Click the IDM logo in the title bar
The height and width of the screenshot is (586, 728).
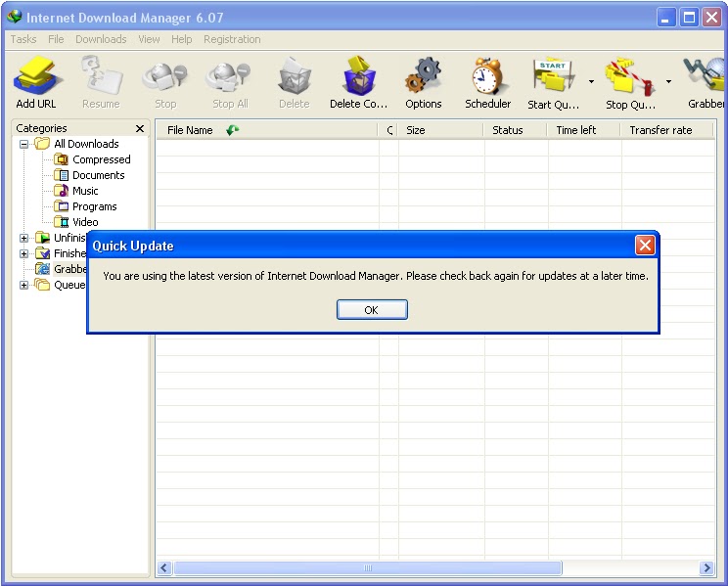tap(15, 17)
